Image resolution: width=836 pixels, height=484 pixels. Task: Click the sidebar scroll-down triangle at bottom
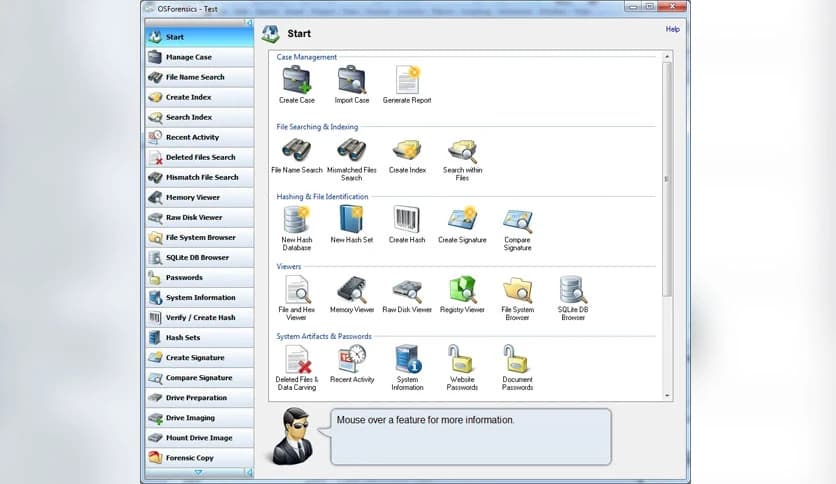198,473
